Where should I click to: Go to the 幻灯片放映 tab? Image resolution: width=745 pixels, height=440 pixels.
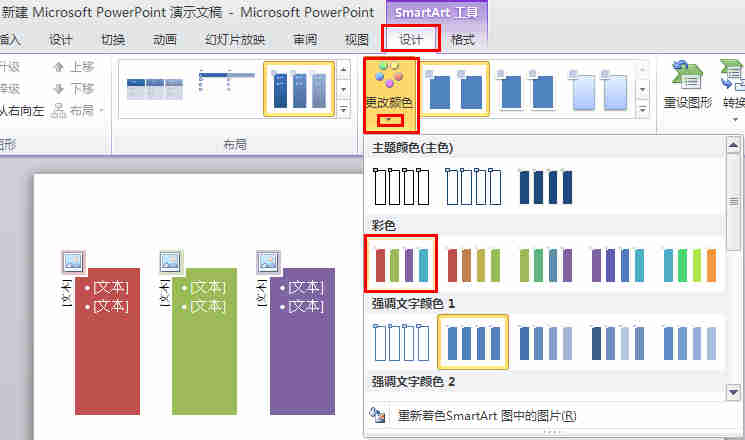point(235,39)
